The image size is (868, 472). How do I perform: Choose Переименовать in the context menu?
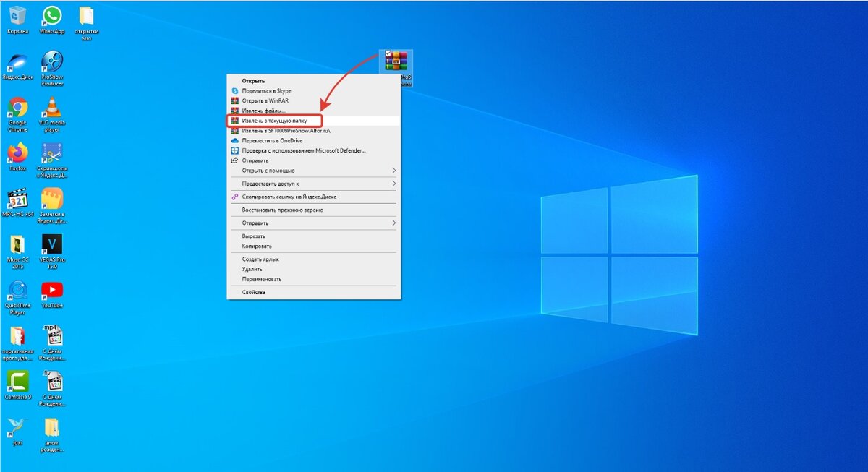click(x=314, y=279)
